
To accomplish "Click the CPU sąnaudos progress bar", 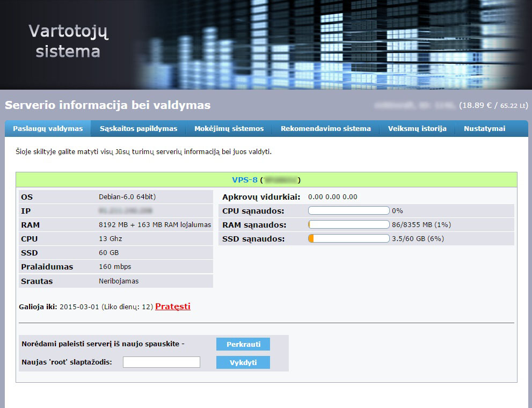I will tap(349, 210).
